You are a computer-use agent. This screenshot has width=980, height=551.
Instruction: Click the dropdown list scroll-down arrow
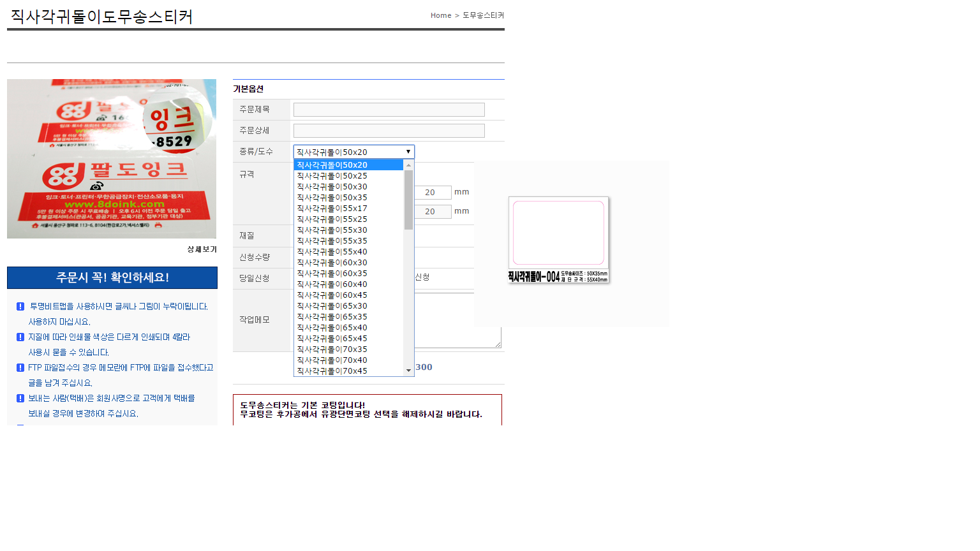(x=408, y=371)
